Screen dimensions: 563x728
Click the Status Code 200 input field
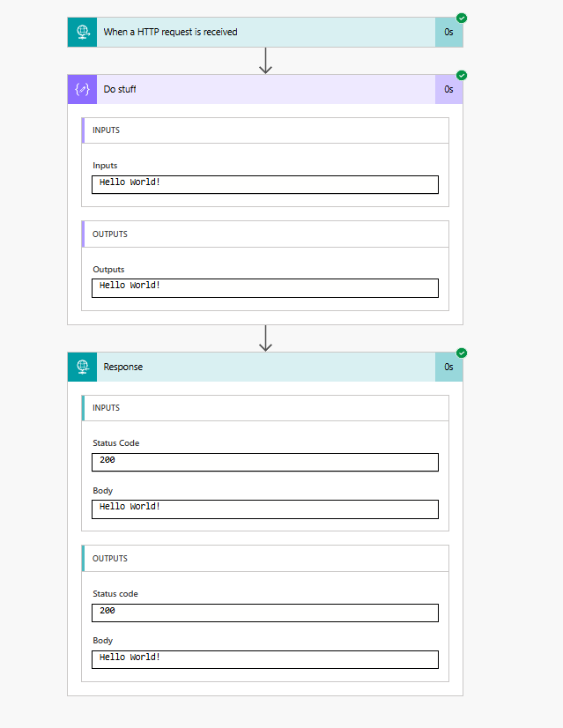(265, 462)
